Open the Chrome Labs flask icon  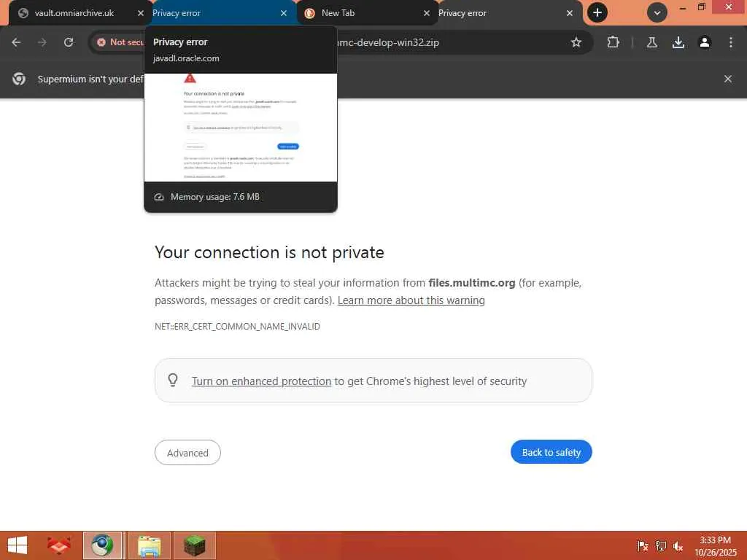(652, 42)
